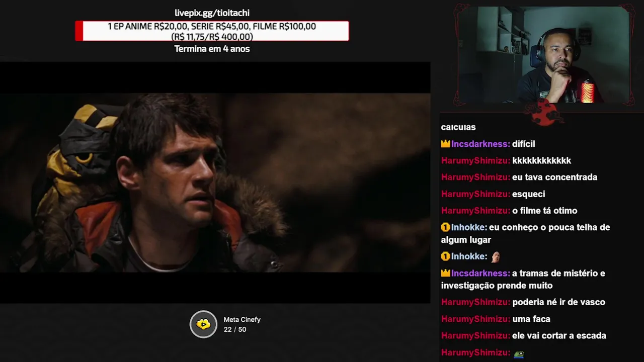The height and width of the screenshot is (362, 644).
Task: Click the streamer webcam feed
Action: coord(545,54)
